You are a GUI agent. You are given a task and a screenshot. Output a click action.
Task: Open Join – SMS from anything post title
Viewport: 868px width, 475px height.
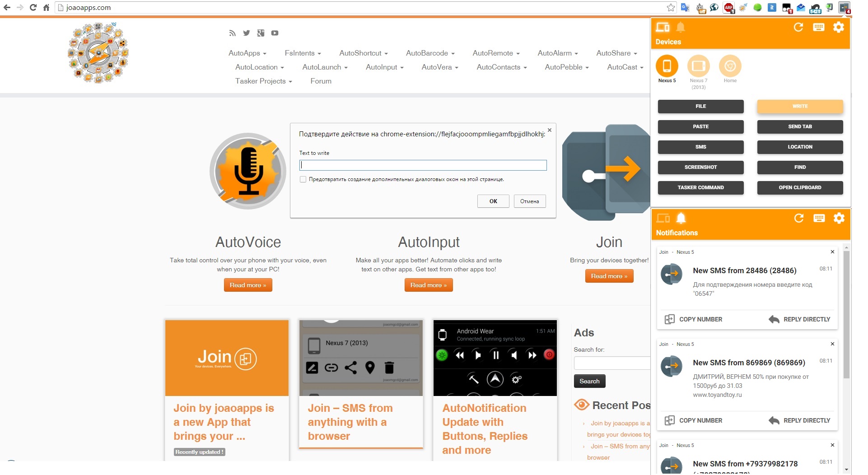tap(350, 422)
